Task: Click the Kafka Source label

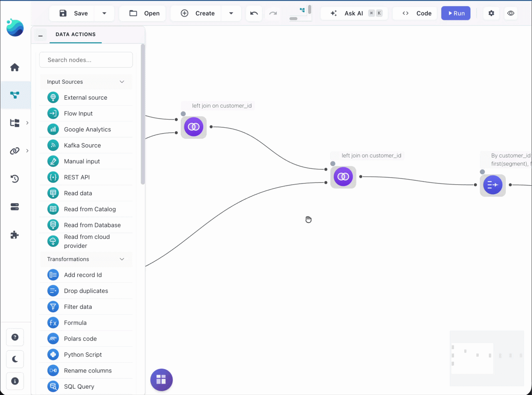Action: (x=82, y=146)
